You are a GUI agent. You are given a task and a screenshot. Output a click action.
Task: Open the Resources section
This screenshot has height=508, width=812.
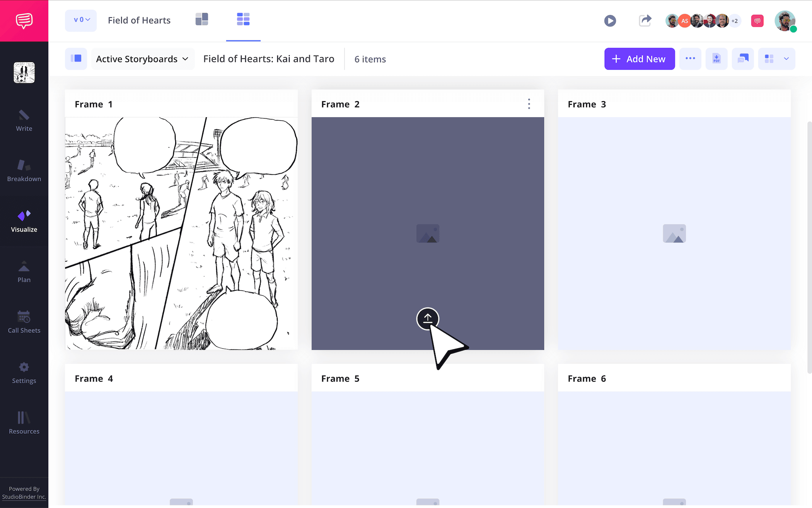click(x=24, y=423)
